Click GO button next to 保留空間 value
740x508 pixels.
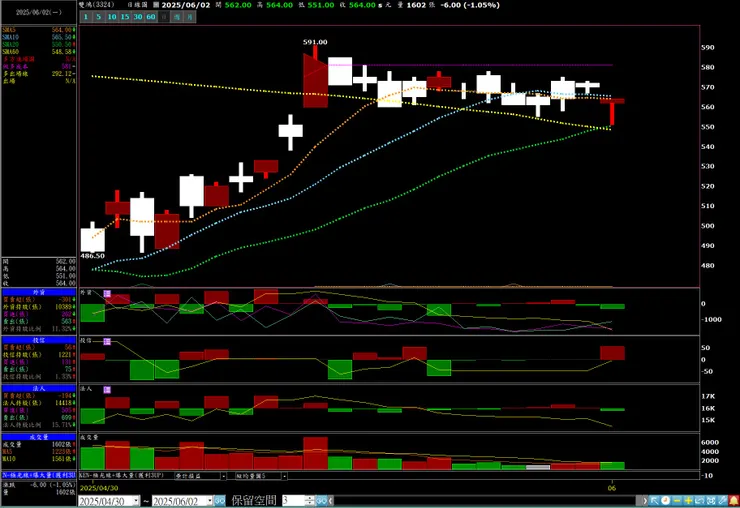click(x=321, y=500)
